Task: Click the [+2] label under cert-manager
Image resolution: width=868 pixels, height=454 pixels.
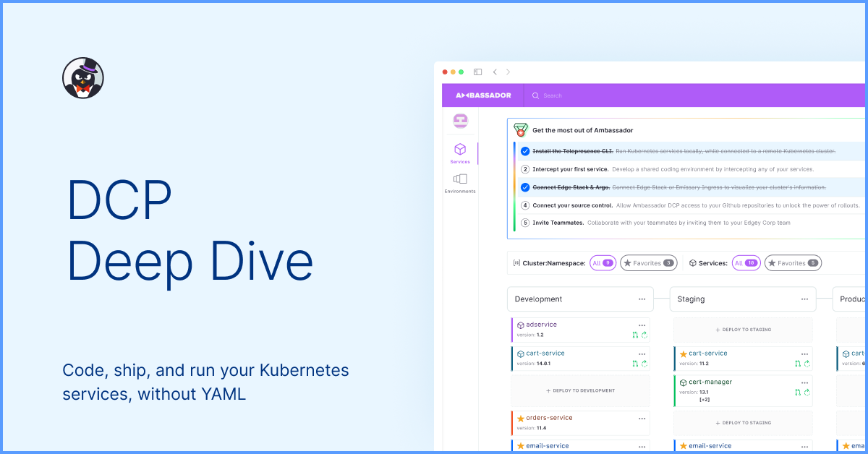Action: (704, 399)
